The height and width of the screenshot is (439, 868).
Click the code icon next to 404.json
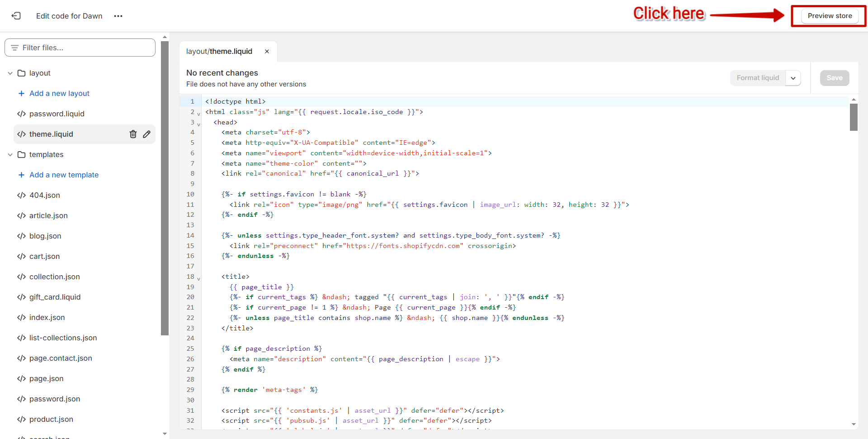[21, 195]
